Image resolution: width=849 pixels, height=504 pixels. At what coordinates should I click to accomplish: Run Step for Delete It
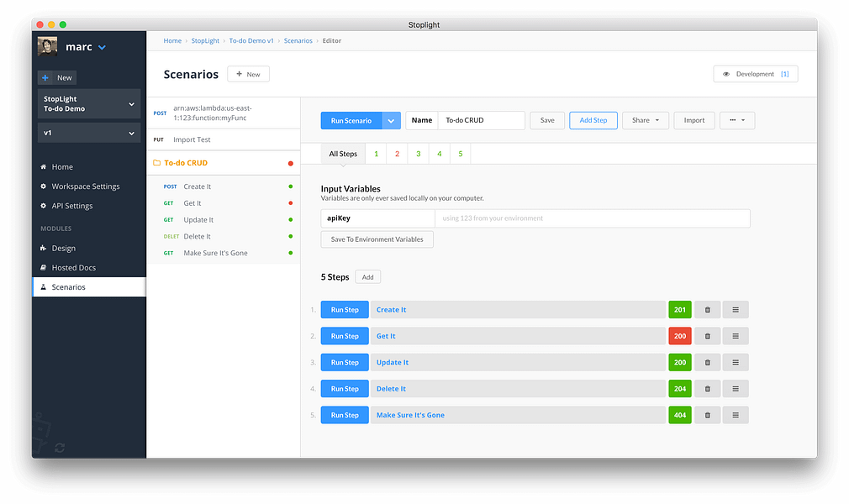pyautogui.click(x=345, y=389)
